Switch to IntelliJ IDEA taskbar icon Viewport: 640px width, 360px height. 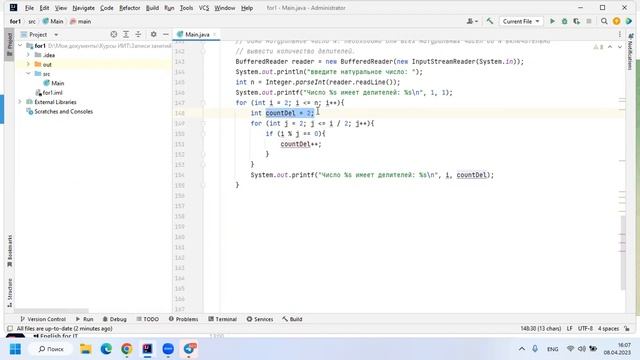[x=147, y=349]
